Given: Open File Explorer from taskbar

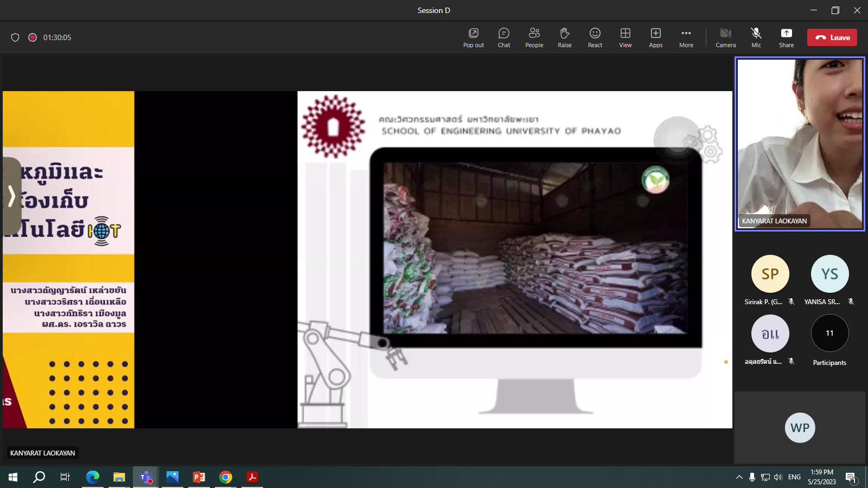Looking at the screenshot, I should coord(119,477).
